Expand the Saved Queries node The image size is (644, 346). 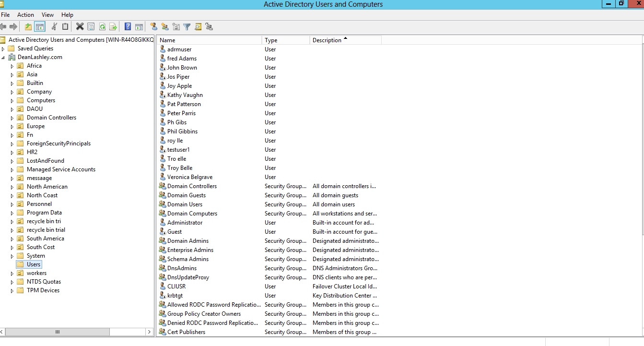(3, 48)
